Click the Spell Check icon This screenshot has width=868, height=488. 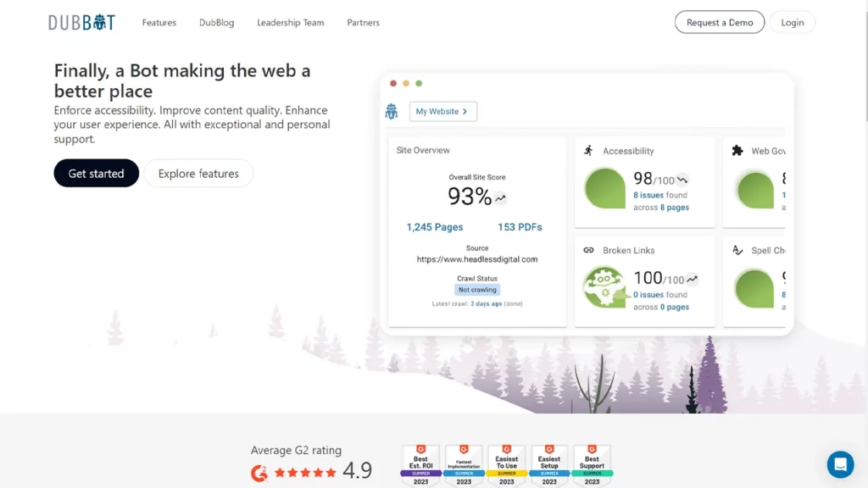coord(737,251)
